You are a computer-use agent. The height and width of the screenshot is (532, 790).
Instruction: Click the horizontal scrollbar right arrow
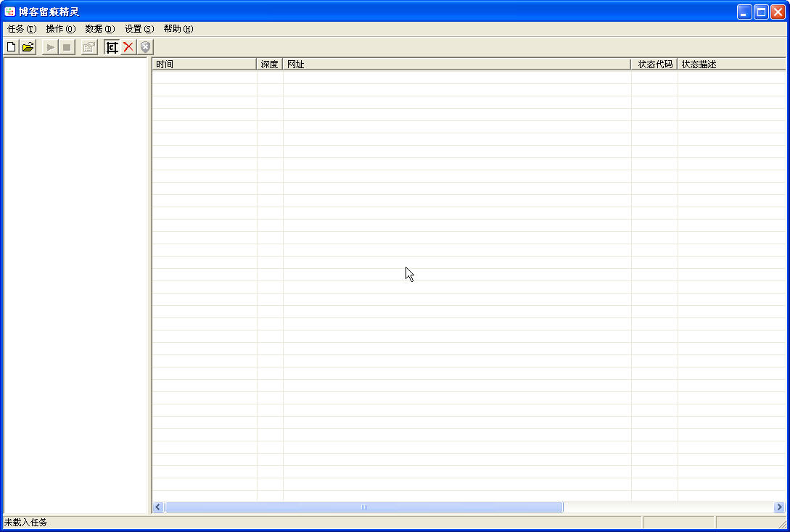point(779,507)
